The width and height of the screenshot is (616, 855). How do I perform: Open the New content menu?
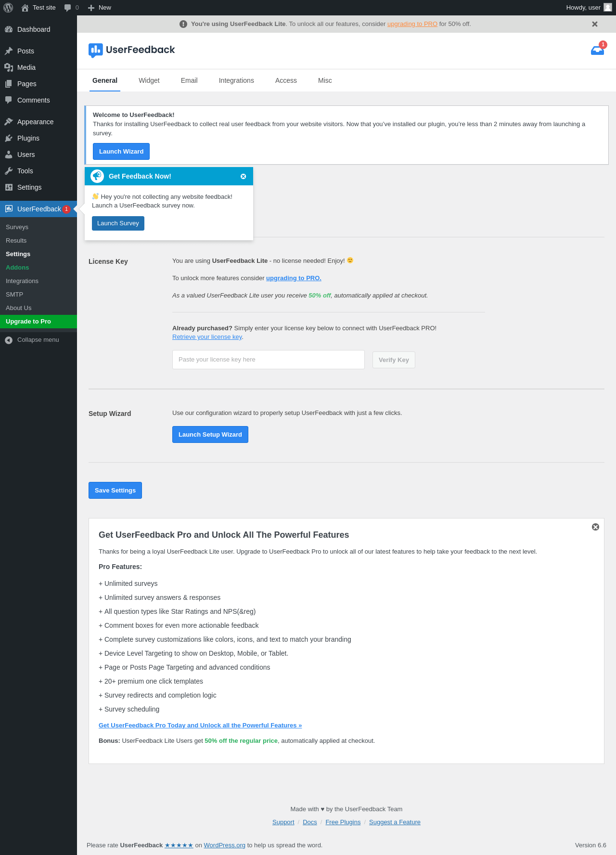pos(100,8)
